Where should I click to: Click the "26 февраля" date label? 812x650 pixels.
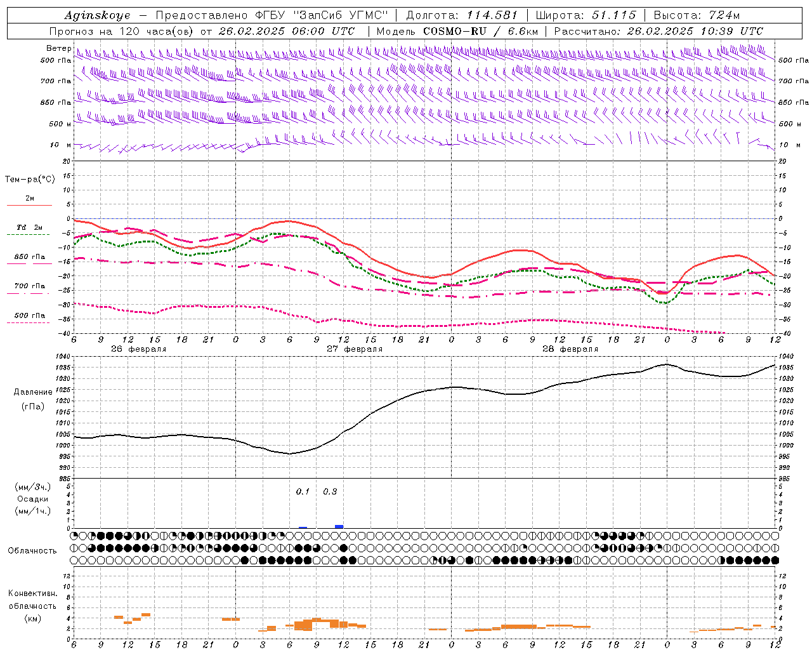click(139, 349)
